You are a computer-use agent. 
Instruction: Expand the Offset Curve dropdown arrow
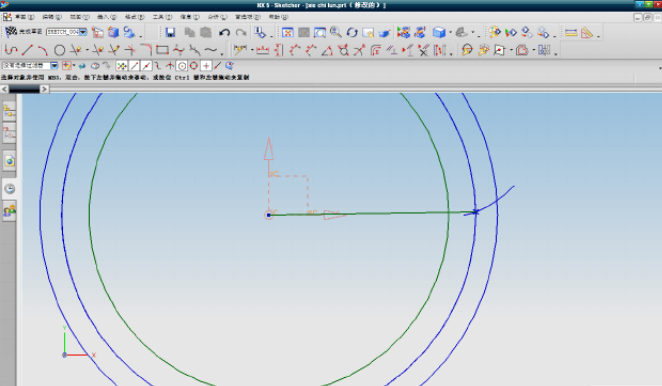click(x=534, y=50)
